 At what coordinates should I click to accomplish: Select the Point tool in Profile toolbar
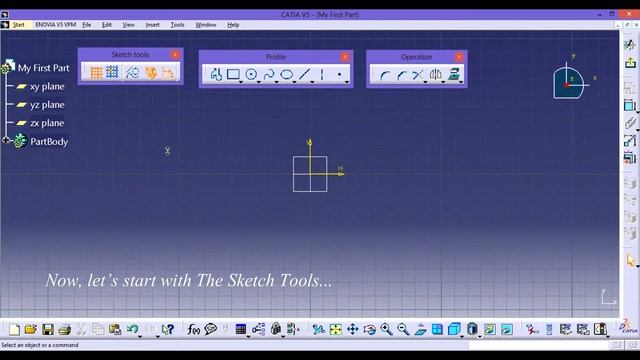[339, 74]
